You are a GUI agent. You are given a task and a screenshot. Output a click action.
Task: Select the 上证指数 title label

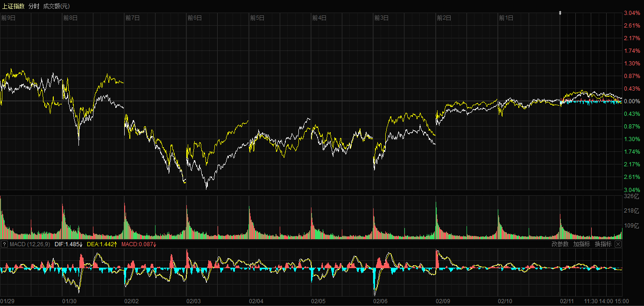coord(13,6)
